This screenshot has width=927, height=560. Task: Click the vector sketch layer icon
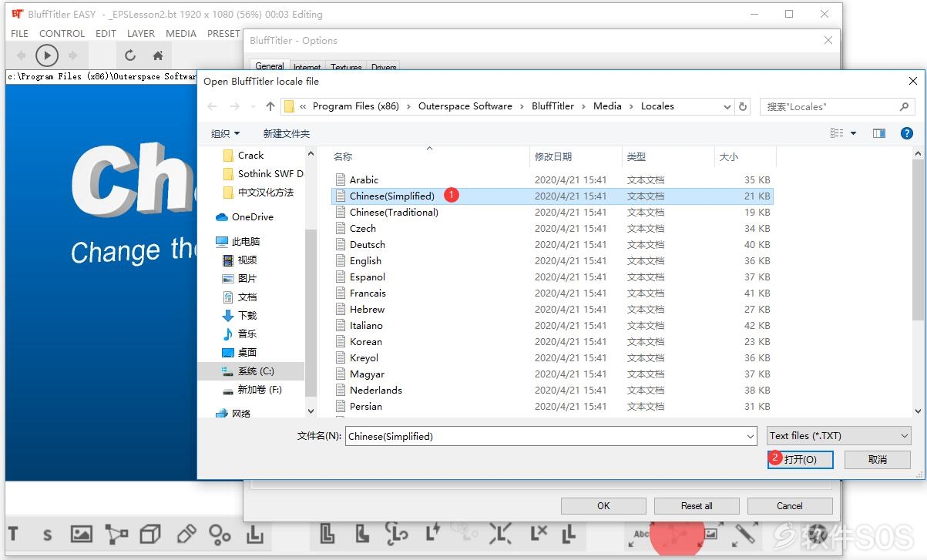pyautogui.click(x=116, y=534)
